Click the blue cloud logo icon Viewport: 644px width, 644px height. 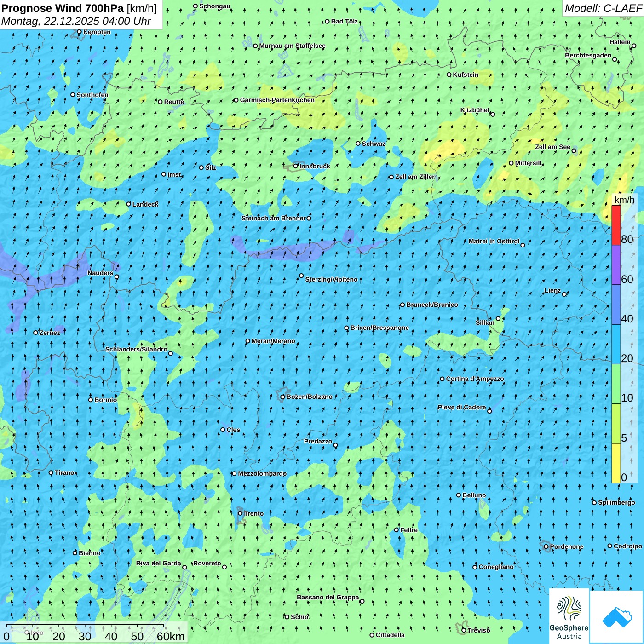(617, 617)
